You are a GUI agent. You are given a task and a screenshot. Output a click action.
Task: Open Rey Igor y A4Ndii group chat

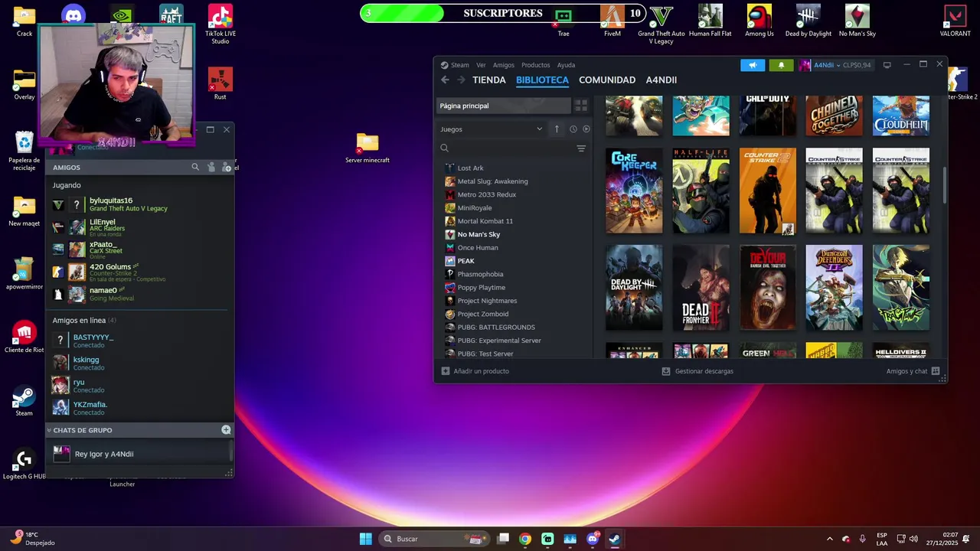pyautogui.click(x=138, y=454)
